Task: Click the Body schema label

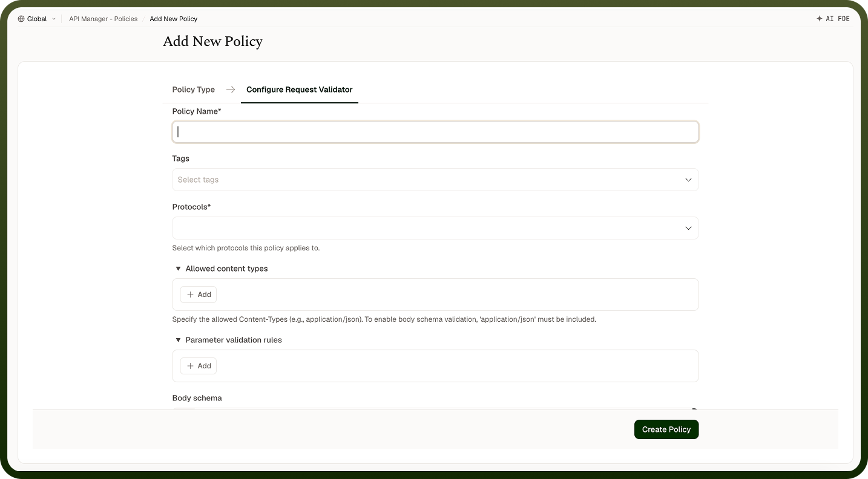Action: point(197,398)
